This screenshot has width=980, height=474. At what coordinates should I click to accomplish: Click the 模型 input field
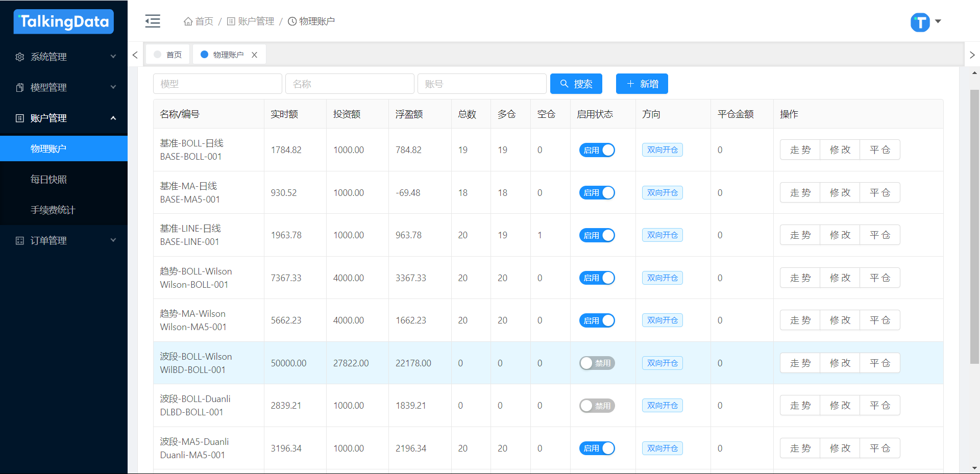point(217,84)
